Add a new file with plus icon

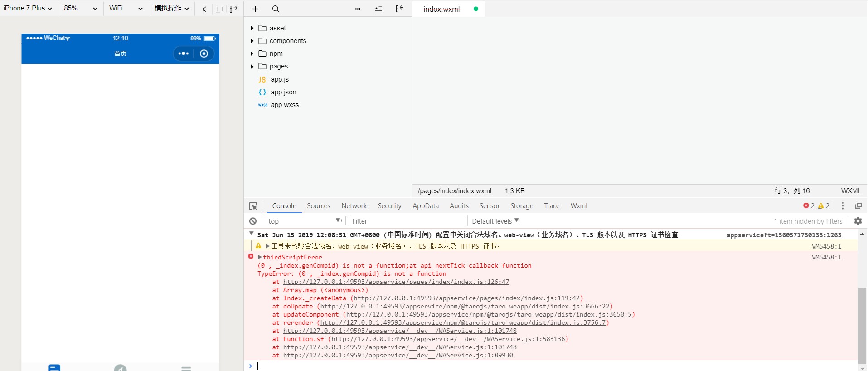[256, 9]
